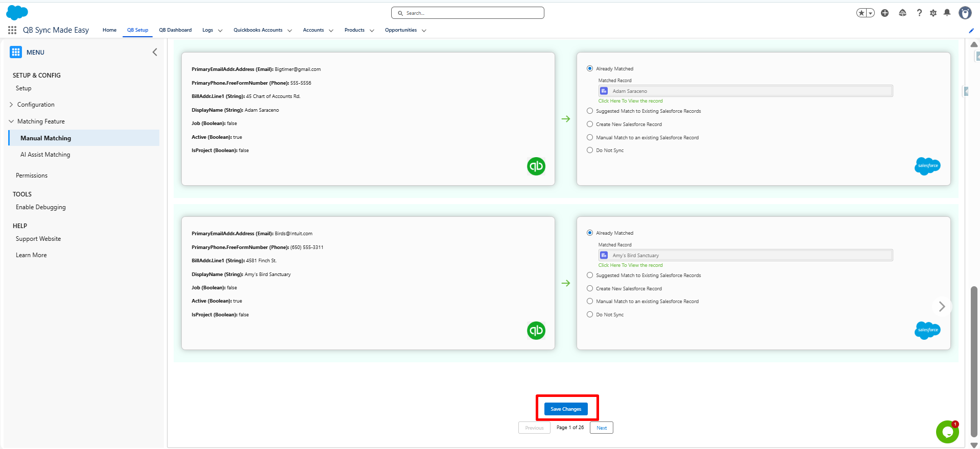Open the Quickbooks Accounts tab
Viewport: 980px width, 449px height.
tap(258, 30)
